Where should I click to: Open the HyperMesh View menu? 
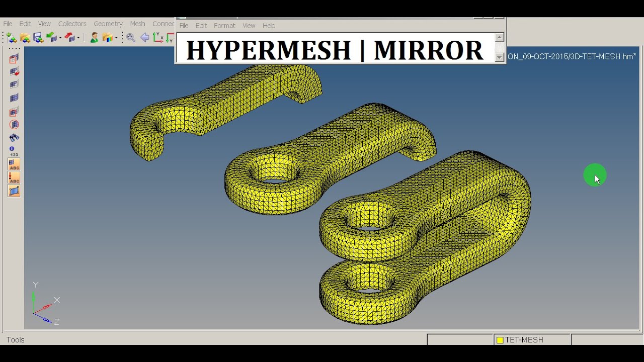44,24
